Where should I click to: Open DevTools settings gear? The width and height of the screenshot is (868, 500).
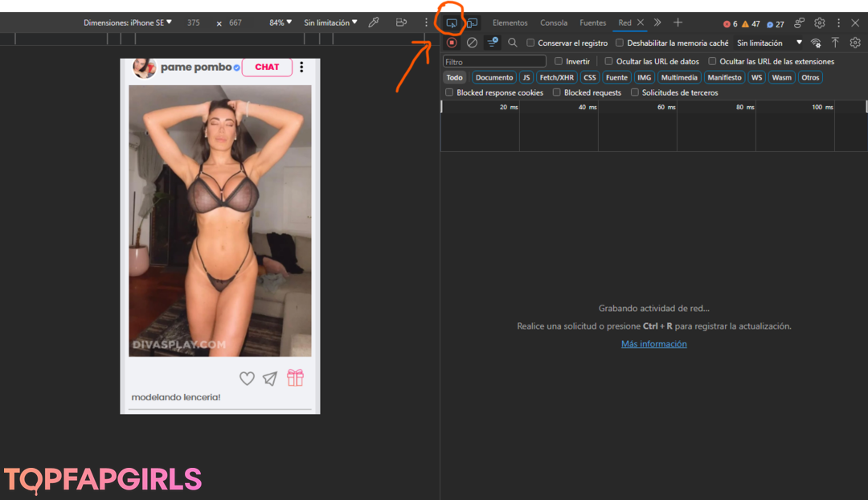pos(819,23)
